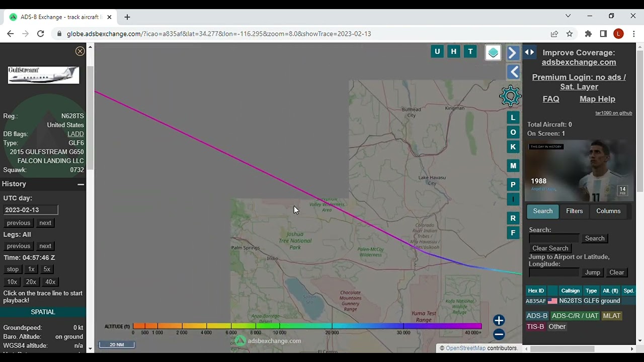Open the browser tab search chevron

tap(568, 16)
